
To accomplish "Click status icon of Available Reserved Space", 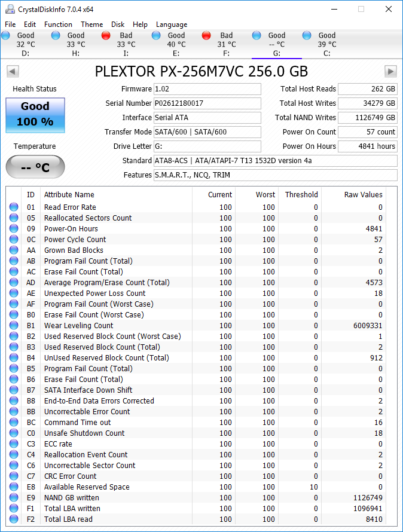I will coord(14,487).
